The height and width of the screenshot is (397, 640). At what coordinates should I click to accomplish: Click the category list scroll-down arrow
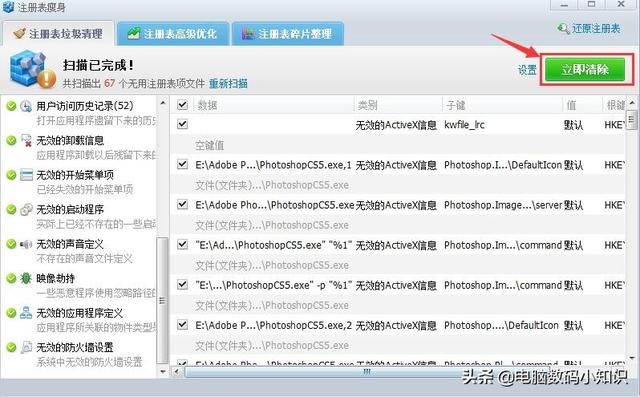(163, 371)
